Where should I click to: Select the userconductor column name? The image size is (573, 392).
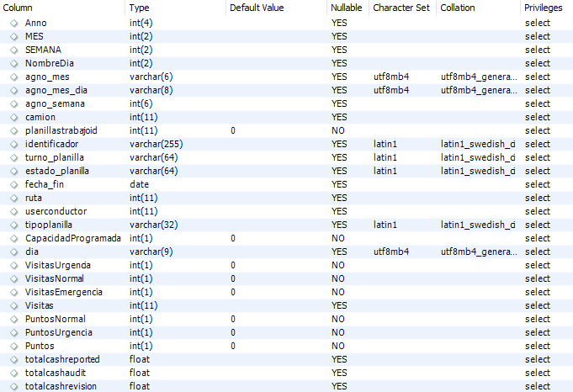tap(56, 211)
